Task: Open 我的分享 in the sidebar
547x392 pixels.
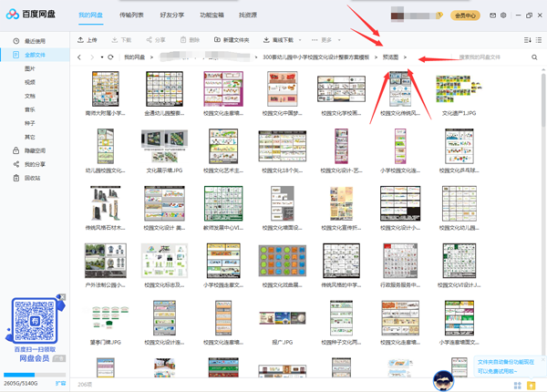Action: tap(29, 164)
